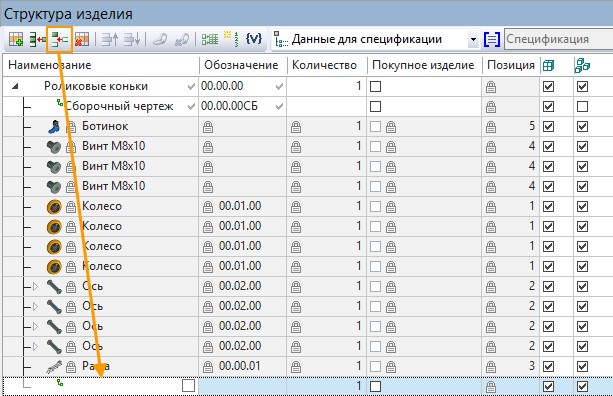The image size is (613, 396).
Task: Click the green cube column header icon
Action: point(548,65)
